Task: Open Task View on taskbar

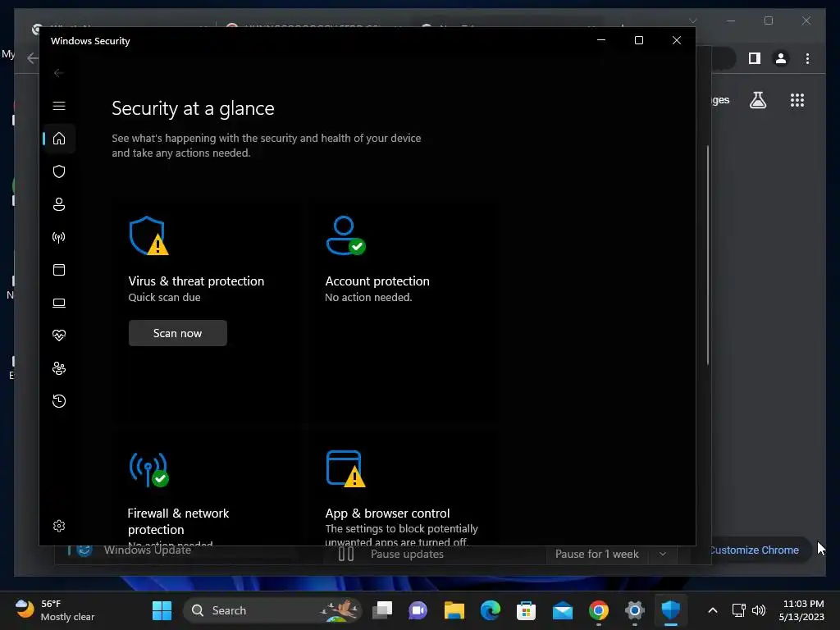Action: click(382, 610)
